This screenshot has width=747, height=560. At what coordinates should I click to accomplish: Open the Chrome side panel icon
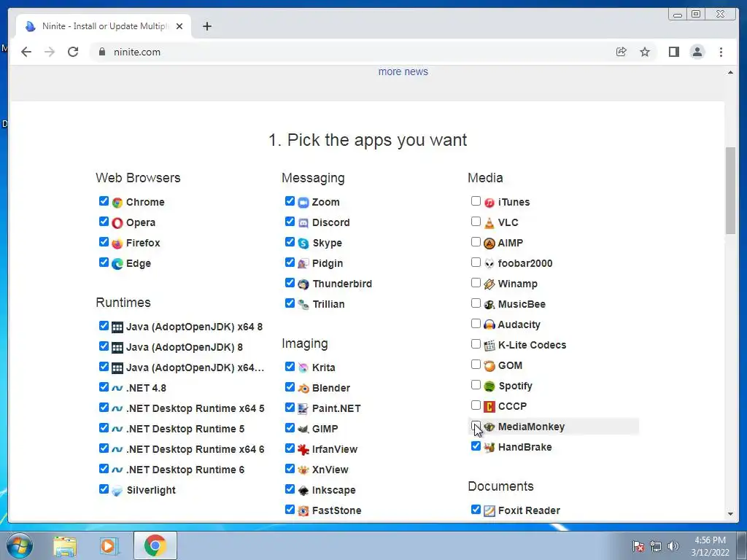(673, 52)
